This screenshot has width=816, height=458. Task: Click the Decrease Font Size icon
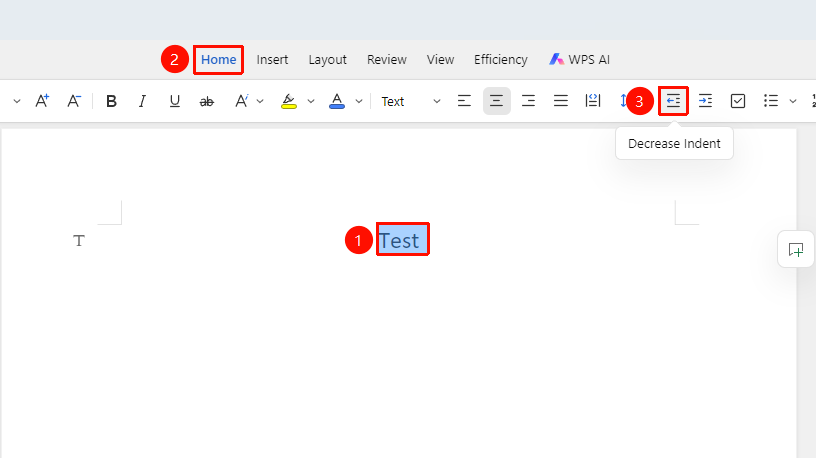tap(74, 100)
